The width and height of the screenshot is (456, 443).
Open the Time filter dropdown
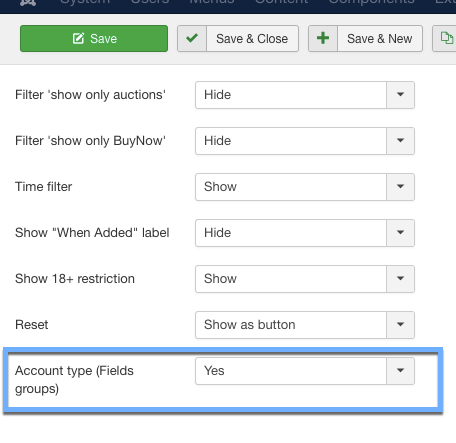pos(305,187)
